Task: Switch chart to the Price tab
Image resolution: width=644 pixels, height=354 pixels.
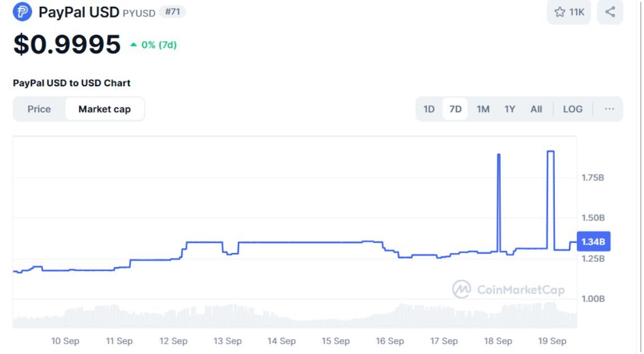Action: point(39,109)
